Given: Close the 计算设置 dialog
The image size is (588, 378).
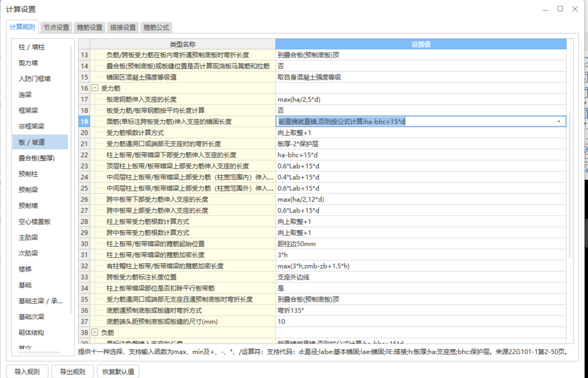Looking at the screenshot, I should tap(575, 9).
